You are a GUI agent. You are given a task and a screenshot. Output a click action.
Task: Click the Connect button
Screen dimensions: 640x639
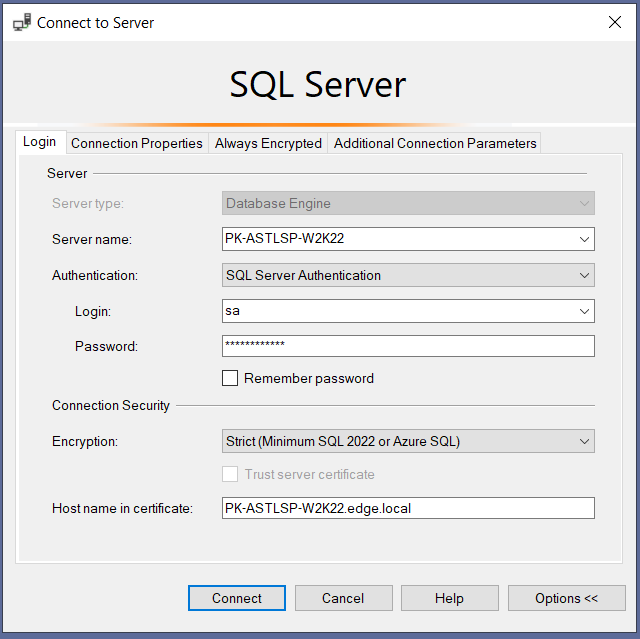click(237, 598)
